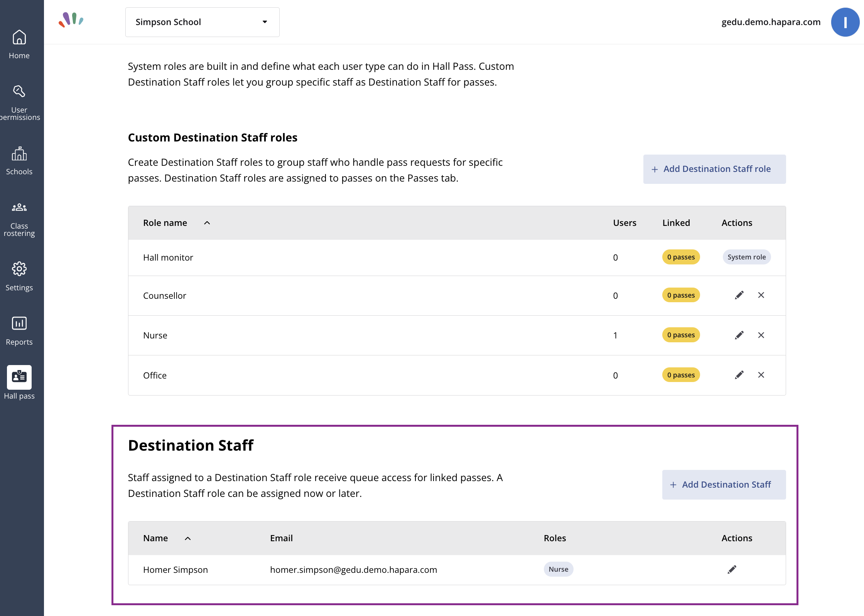The image size is (864, 616).
Task: Click Nurse's 0 passes badge
Action: [x=681, y=335]
